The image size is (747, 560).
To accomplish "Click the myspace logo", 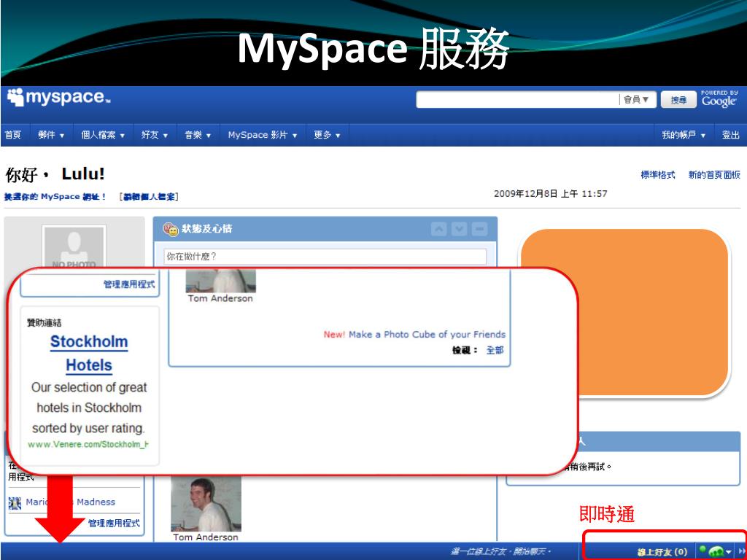I will click(x=58, y=97).
